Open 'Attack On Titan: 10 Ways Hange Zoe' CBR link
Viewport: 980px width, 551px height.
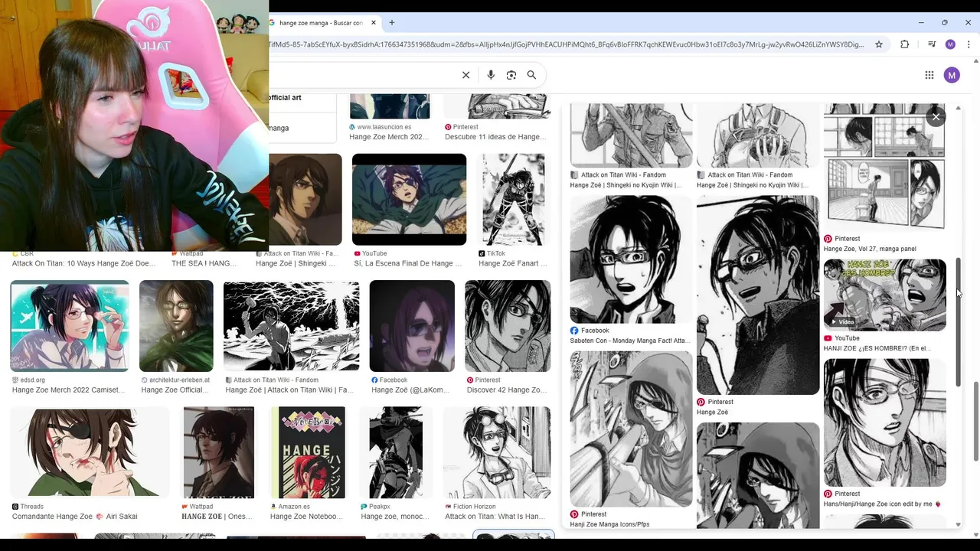pyautogui.click(x=83, y=263)
